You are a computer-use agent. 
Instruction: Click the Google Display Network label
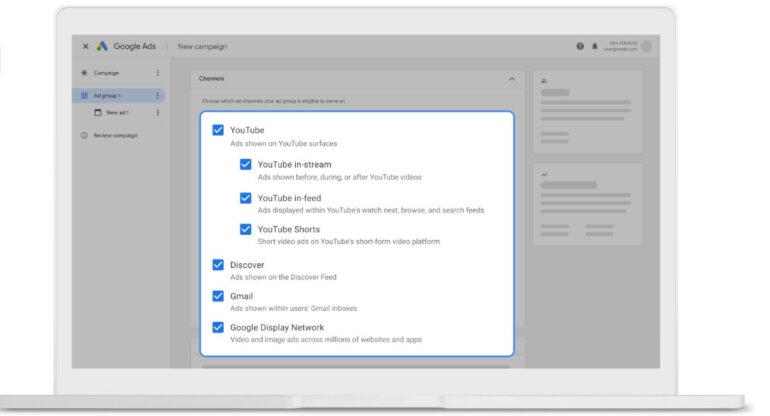pos(277,328)
